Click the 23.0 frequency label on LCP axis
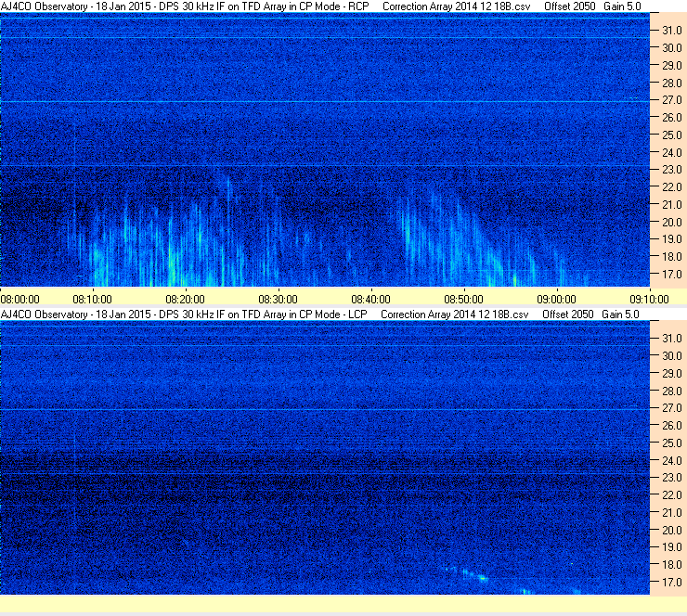 (671, 478)
